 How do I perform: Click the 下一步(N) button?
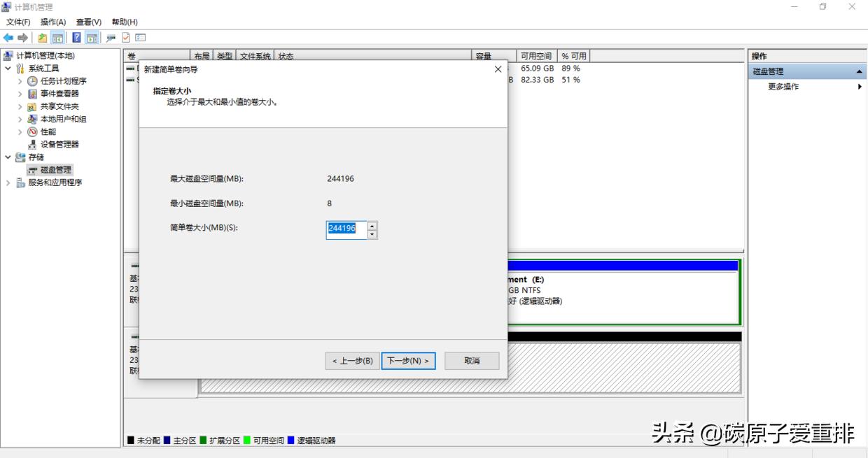[x=409, y=361]
